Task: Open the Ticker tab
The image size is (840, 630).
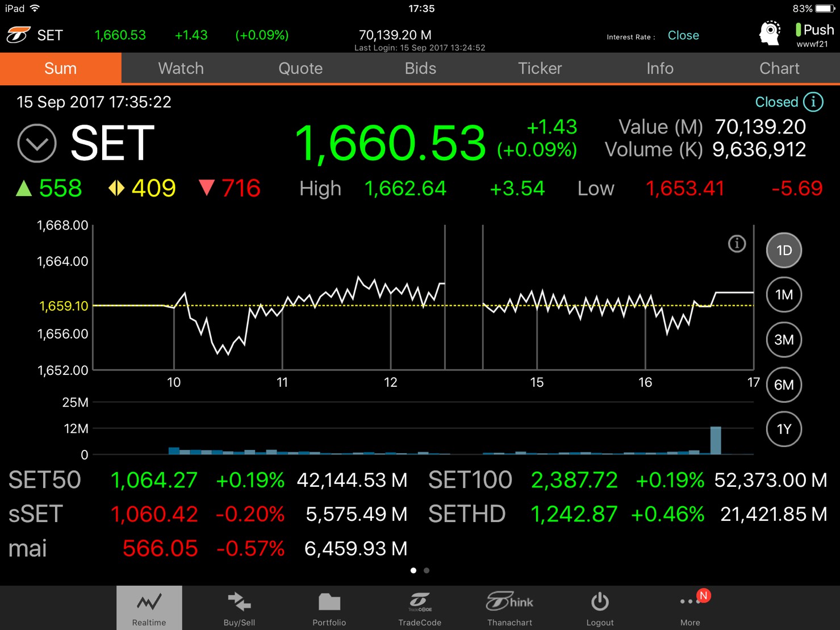Action: pos(540,68)
